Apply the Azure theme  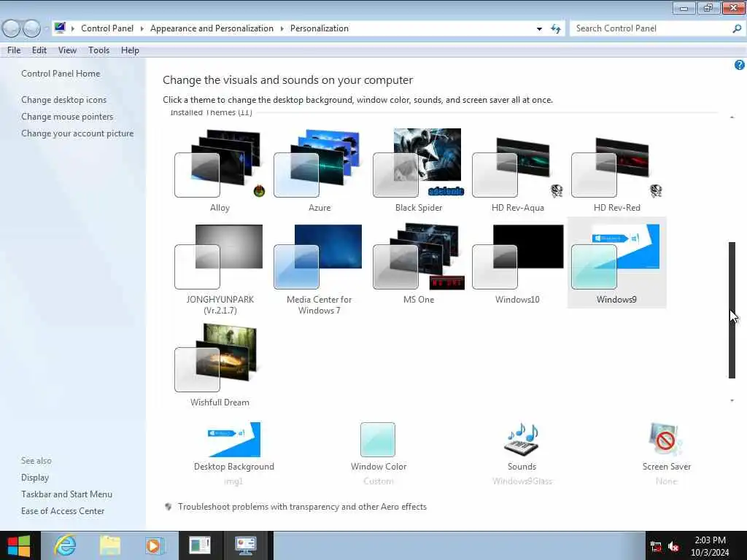320,171
